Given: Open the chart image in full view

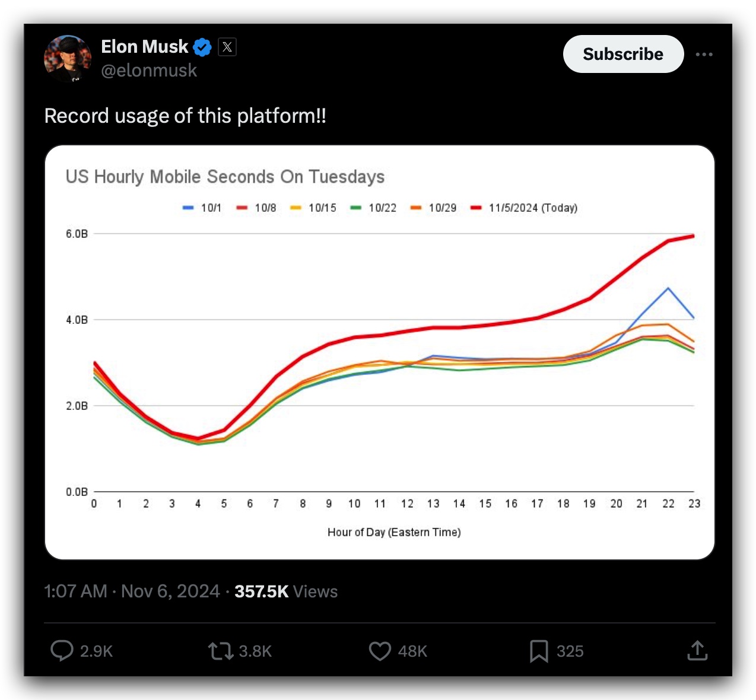Looking at the screenshot, I should click(x=380, y=352).
